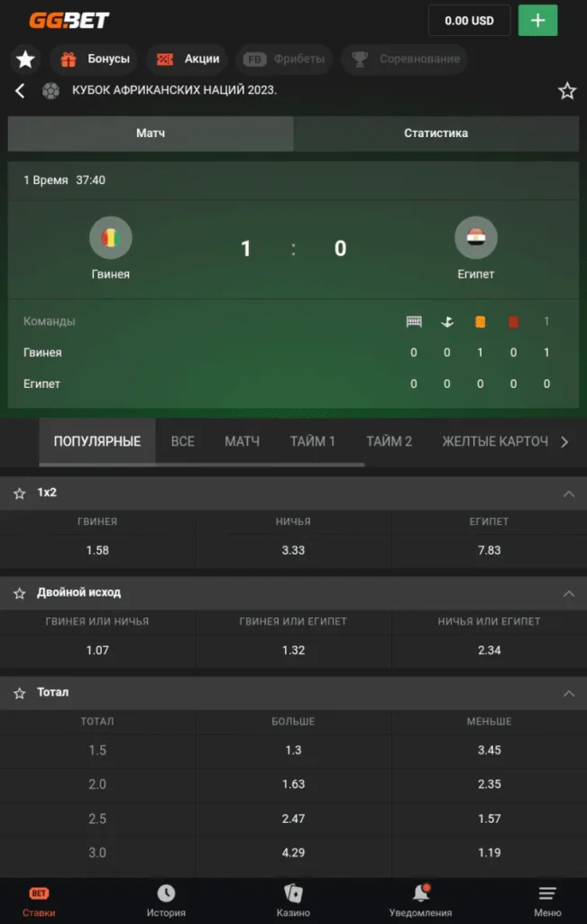Collapse the Двойной исход section
Viewport: 587px width, 924px height.
[x=569, y=594]
